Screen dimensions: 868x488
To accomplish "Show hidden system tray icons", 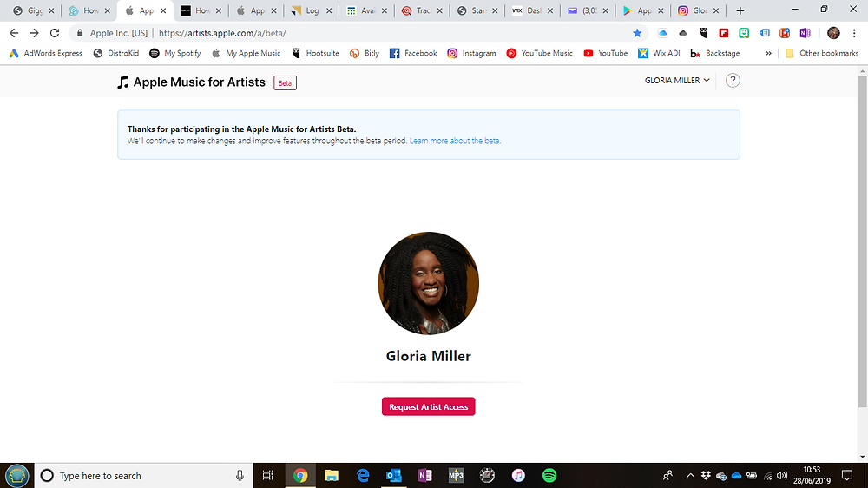I will coord(690,475).
